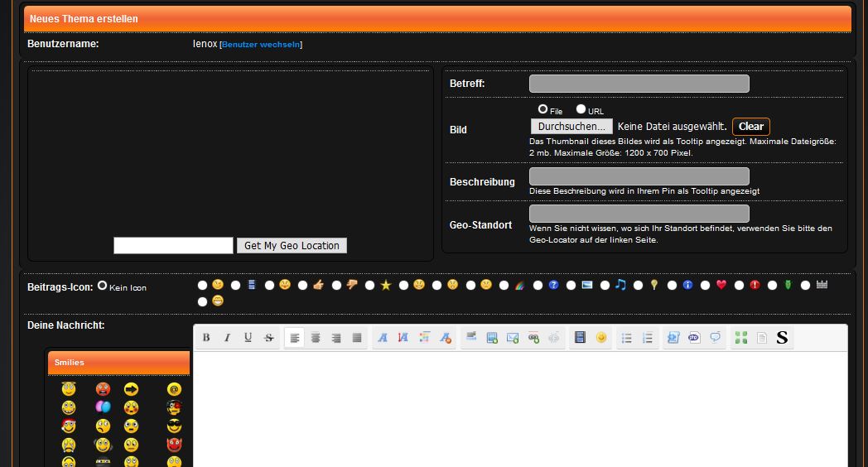The image size is (868, 467).
Task: Insert a bulleted list
Action: tap(627, 338)
